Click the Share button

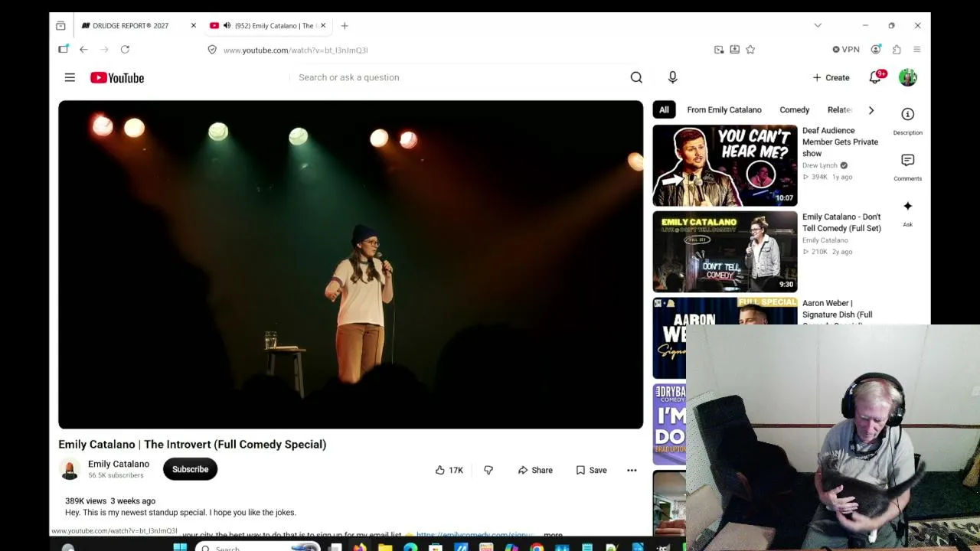coord(535,470)
